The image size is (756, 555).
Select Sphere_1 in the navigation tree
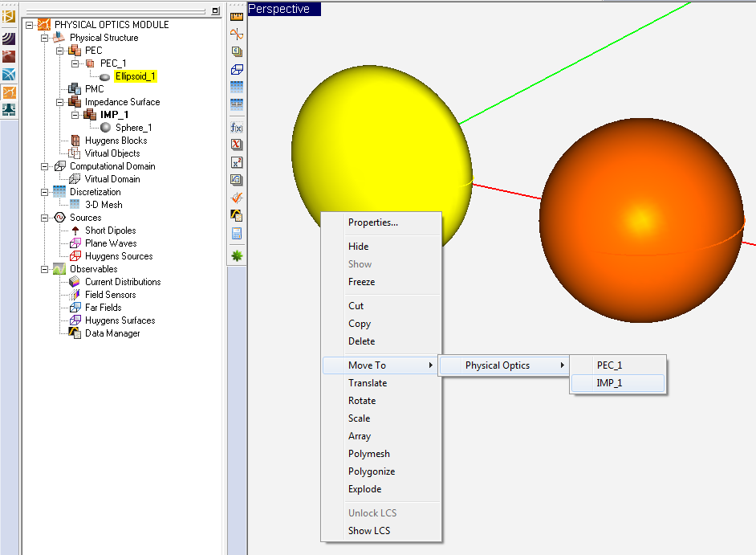(x=133, y=128)
